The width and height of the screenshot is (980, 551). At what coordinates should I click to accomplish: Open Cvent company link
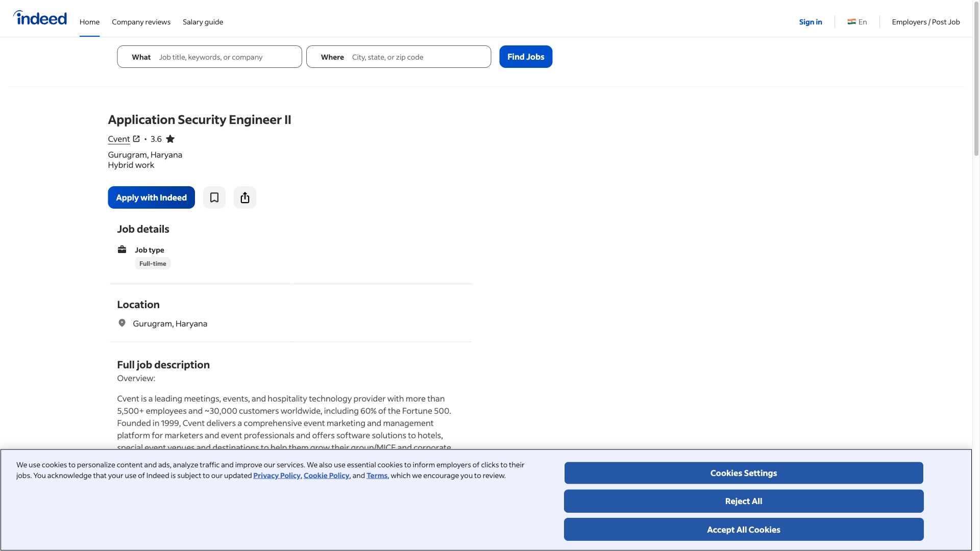point(119,139)
